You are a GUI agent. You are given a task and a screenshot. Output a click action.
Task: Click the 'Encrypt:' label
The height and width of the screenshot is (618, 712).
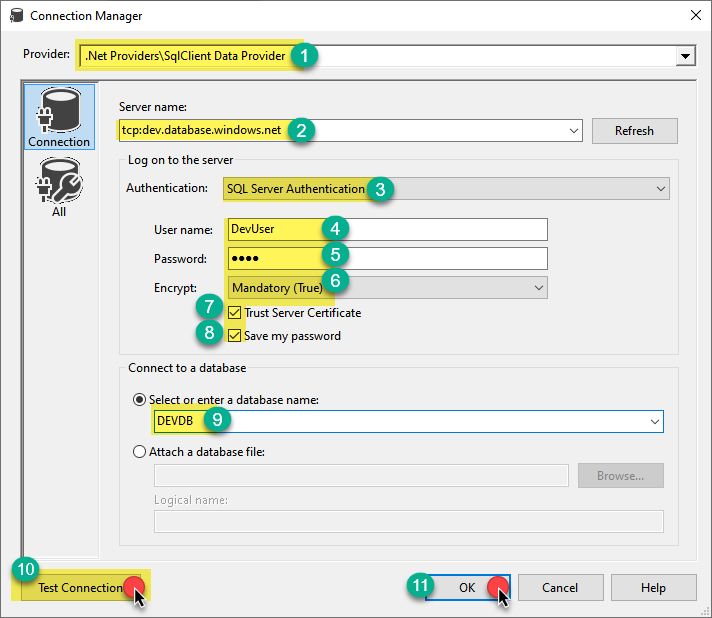[x=175, y=288]
